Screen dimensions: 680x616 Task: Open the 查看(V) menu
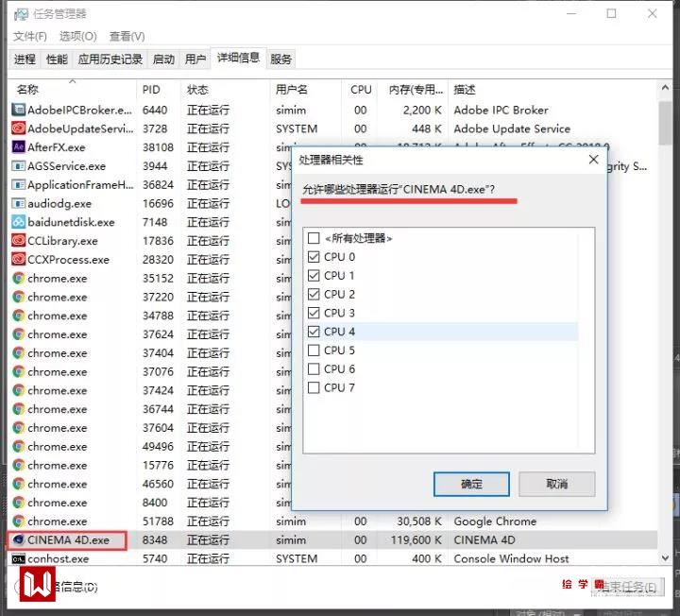pos(127,37)
